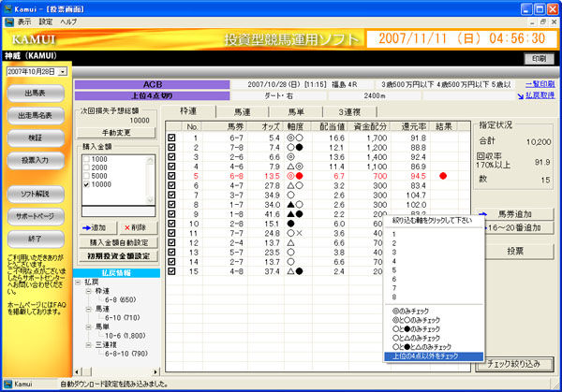Click the 削除 delete button
562x392 pixels.
click(132, 227)
